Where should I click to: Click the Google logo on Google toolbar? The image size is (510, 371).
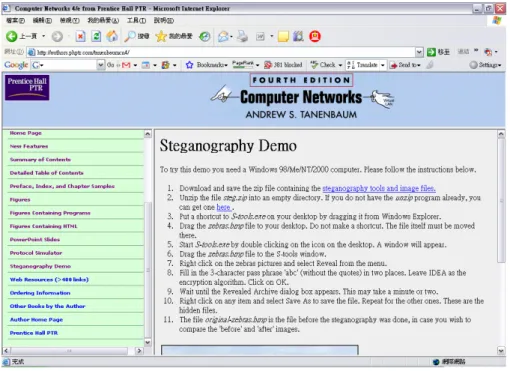16,65
